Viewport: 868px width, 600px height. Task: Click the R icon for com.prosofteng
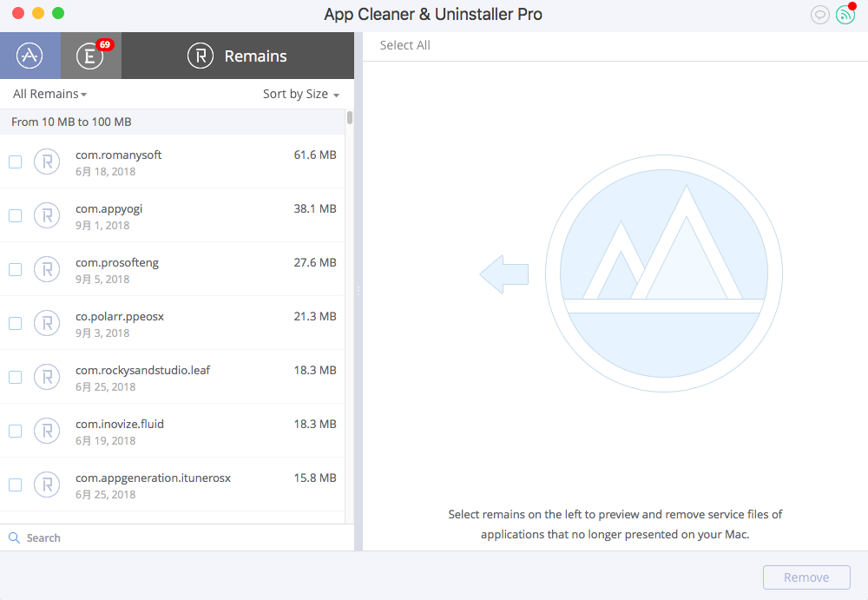coord(47,269)
